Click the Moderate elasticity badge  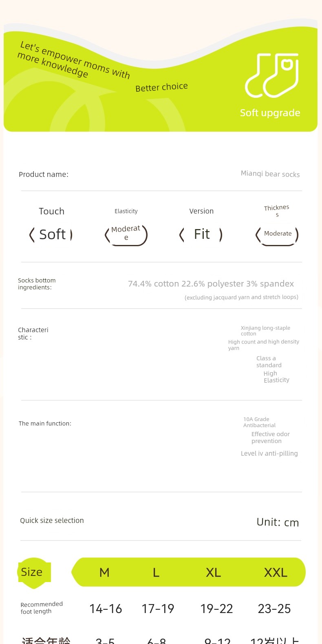coord(126,235)
